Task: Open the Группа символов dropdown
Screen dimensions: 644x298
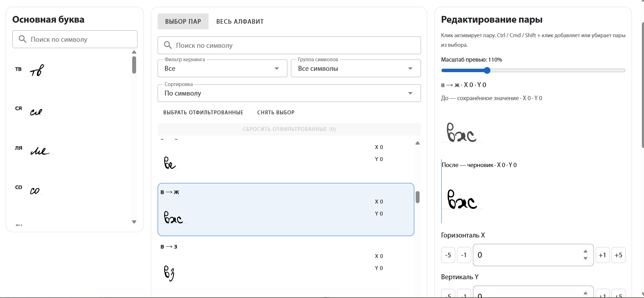Action: 356,68
